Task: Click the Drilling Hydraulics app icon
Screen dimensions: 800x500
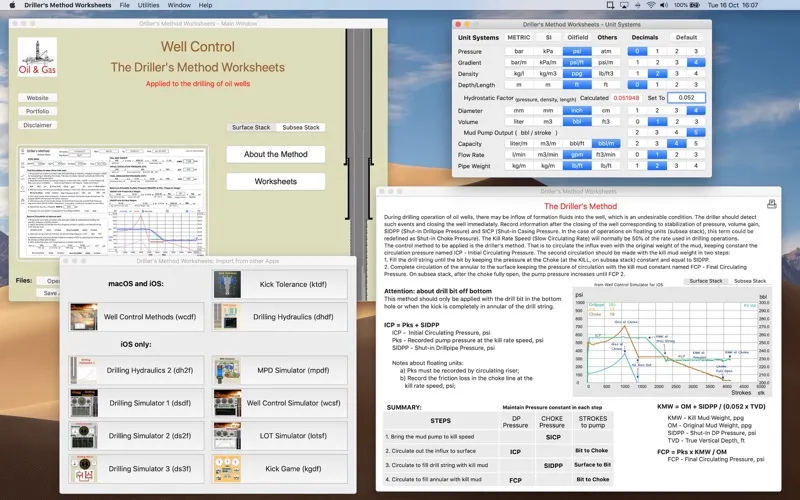Action: pyautogui.click(x=227, y=317)
